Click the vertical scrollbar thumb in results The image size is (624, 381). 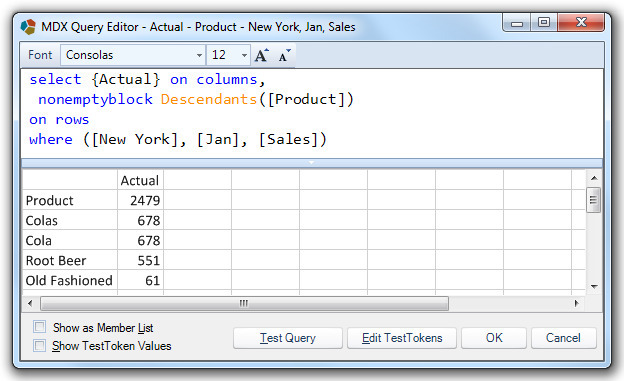click(593, 199)
